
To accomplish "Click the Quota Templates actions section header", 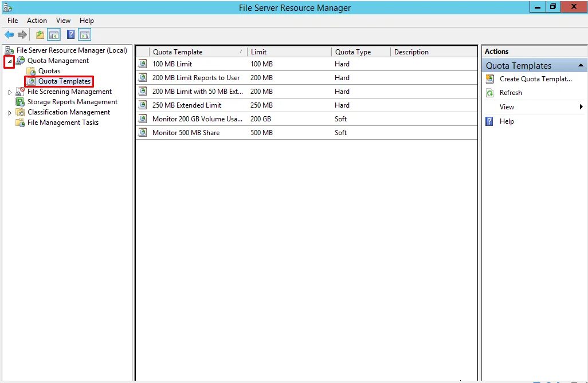I will [534, 66].
